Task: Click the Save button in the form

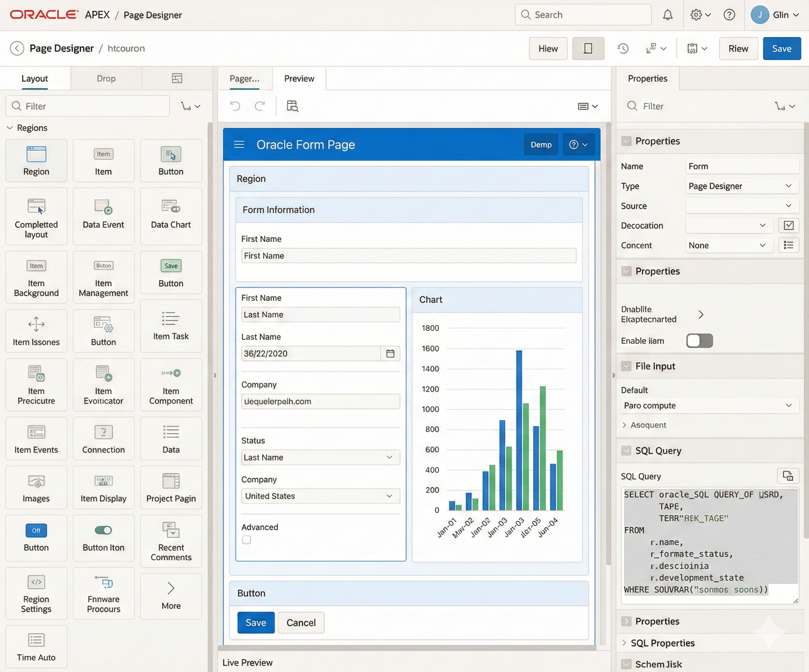Action: tap(255, 622)
